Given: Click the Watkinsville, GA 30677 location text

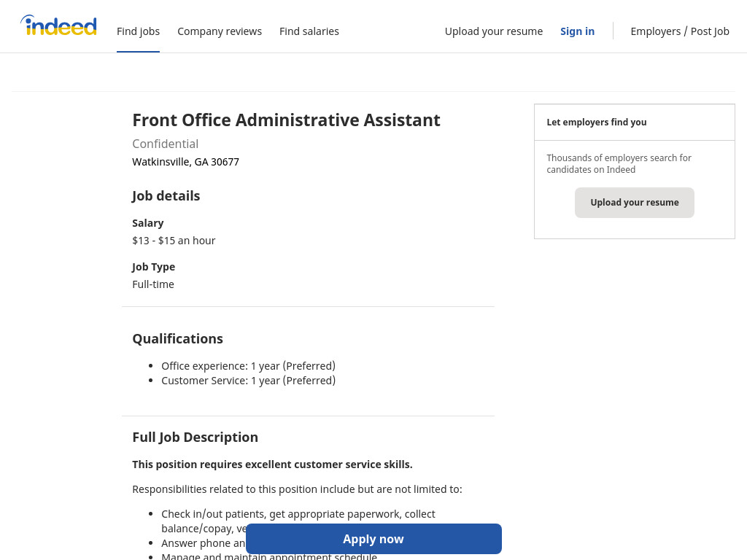Looking at the screenshot, I should click(186, 162).
